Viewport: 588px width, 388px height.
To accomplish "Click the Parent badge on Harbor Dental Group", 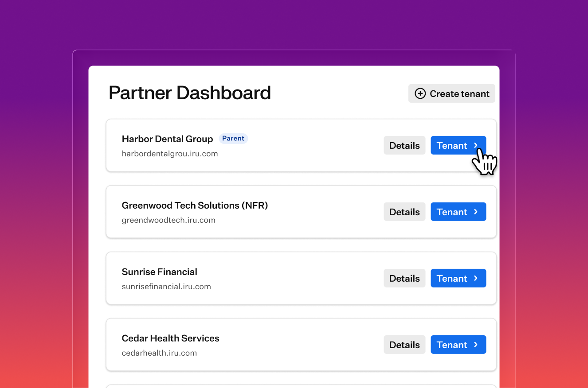I will point(233,139).
